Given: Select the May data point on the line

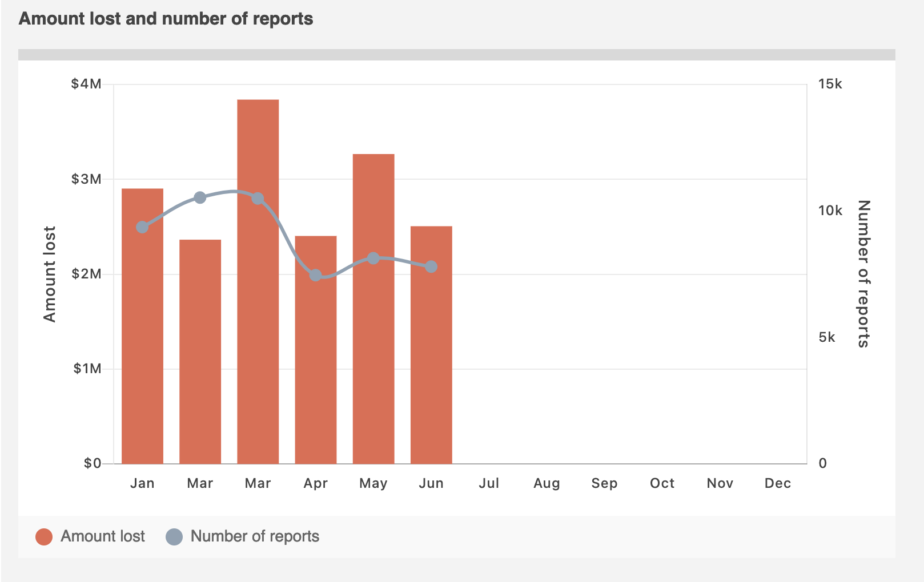Looking at the screenshot, I should pos(373,258).
